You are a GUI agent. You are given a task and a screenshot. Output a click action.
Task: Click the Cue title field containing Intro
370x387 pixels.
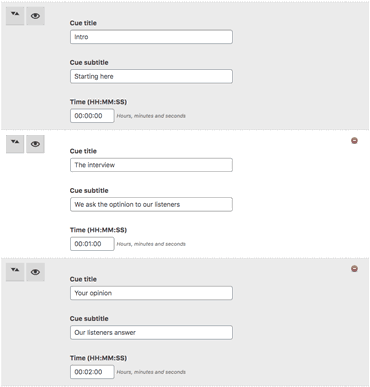tap(151, 37)
